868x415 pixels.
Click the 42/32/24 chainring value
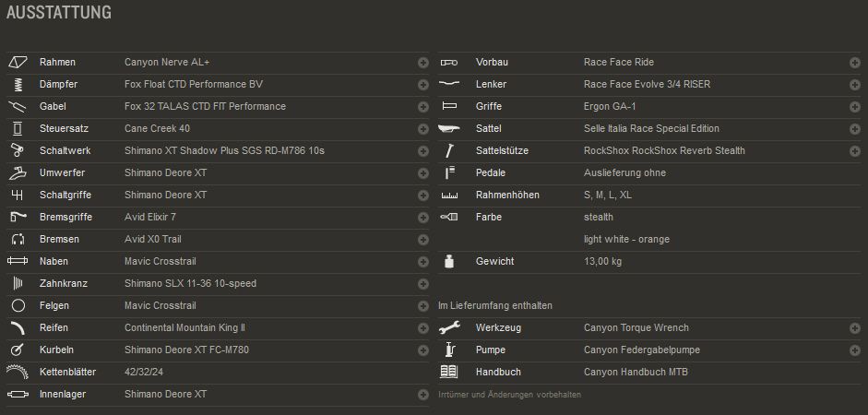coord(144,372)
